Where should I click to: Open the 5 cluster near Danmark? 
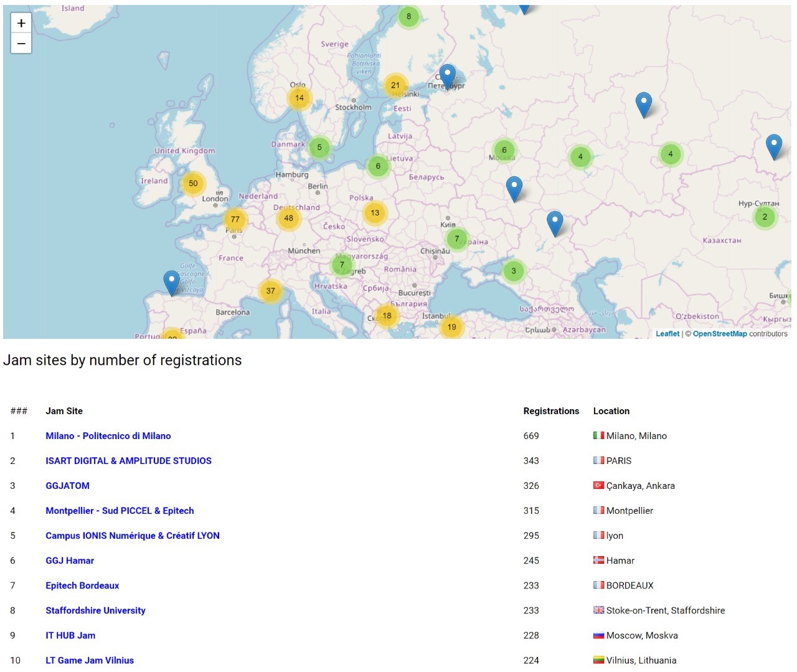[319, 148]
